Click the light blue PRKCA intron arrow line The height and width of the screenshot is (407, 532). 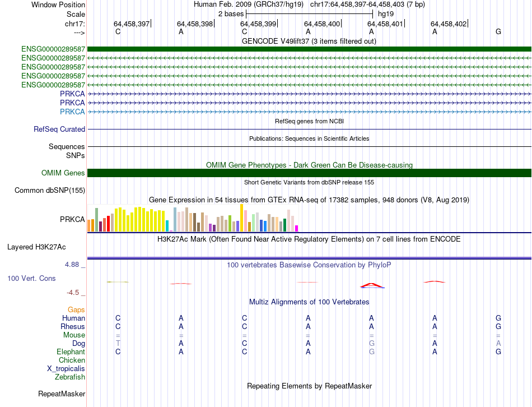(309, 112)
